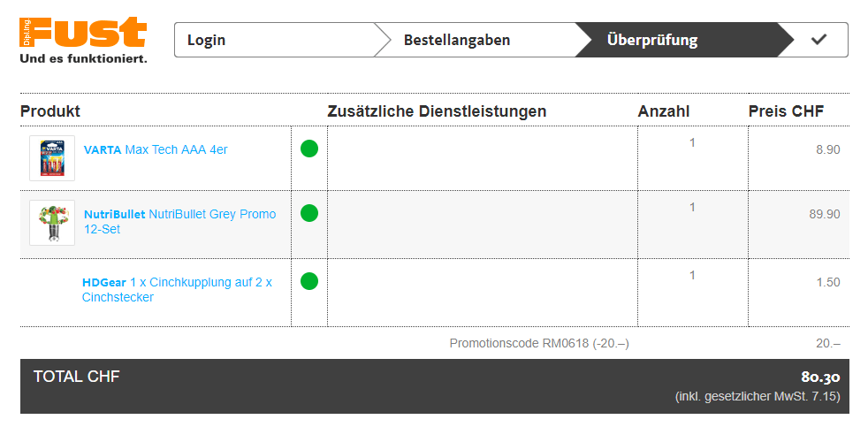Image resolution: width=868 pixels, height=427 pixels.
Task: Click quantity value for VARTA batteries
Action: [692, 142]
